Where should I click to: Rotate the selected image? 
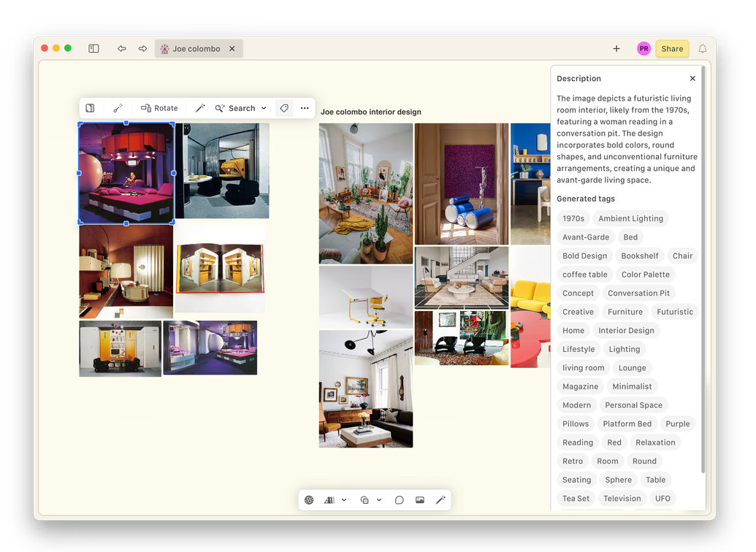159,108
